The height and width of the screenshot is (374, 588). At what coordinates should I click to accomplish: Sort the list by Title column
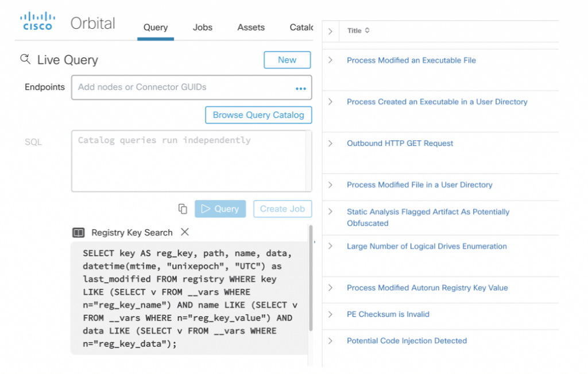click(x=367, y=30)
